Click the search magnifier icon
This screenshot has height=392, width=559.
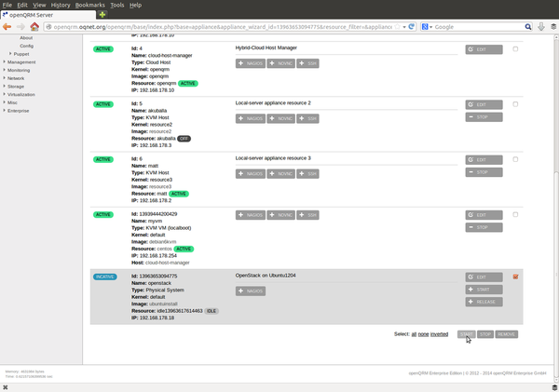528,27
